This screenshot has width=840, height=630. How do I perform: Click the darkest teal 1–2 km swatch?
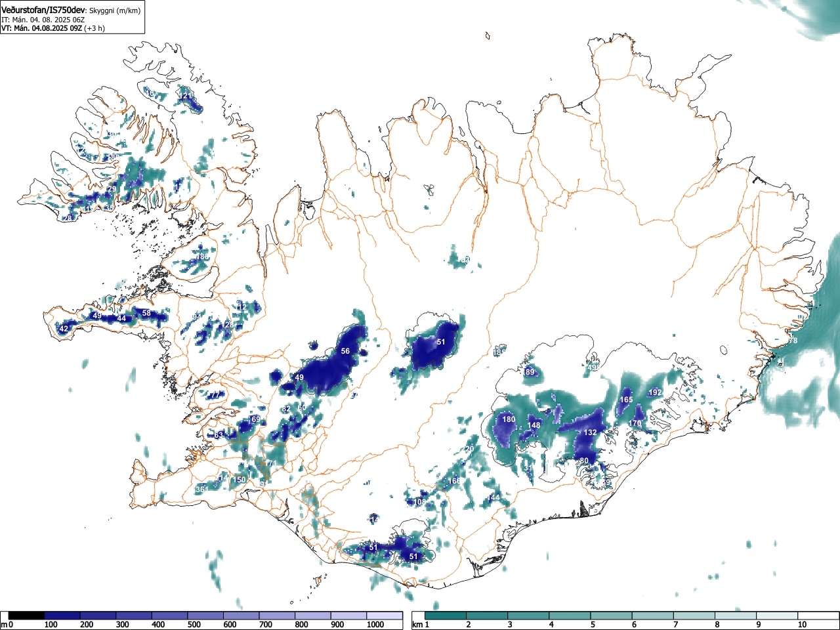coord(446,616)
